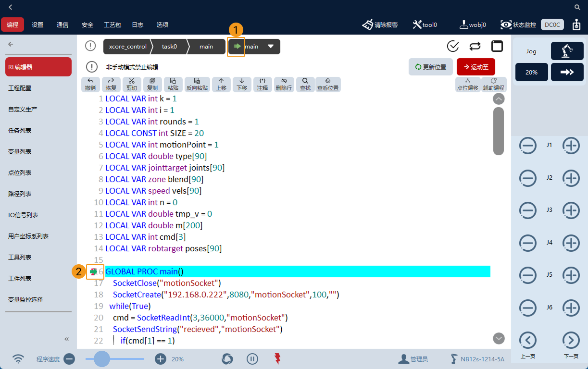Image resolution: width=588 pixels, height=369 pixels.
Task: Toggle the DC0C status indicator
Action: tap(552, 25)
